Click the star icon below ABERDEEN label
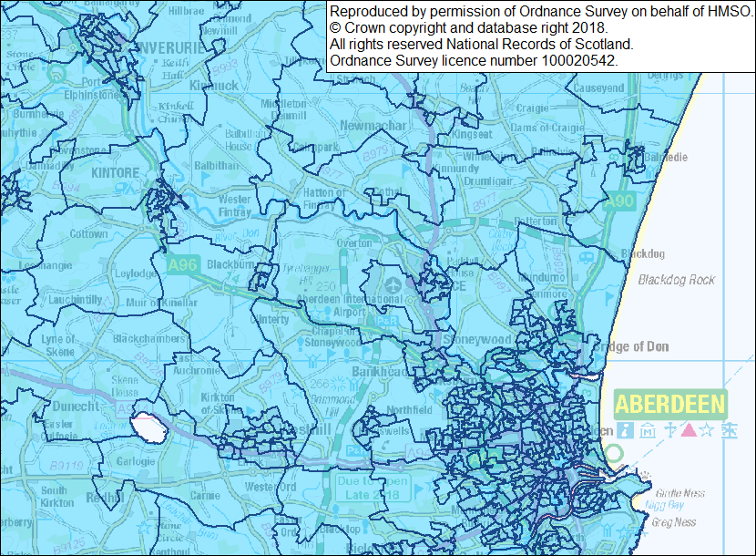Viewport: 756px width, 556px height. pyautogui.click(x=709, y=429)
